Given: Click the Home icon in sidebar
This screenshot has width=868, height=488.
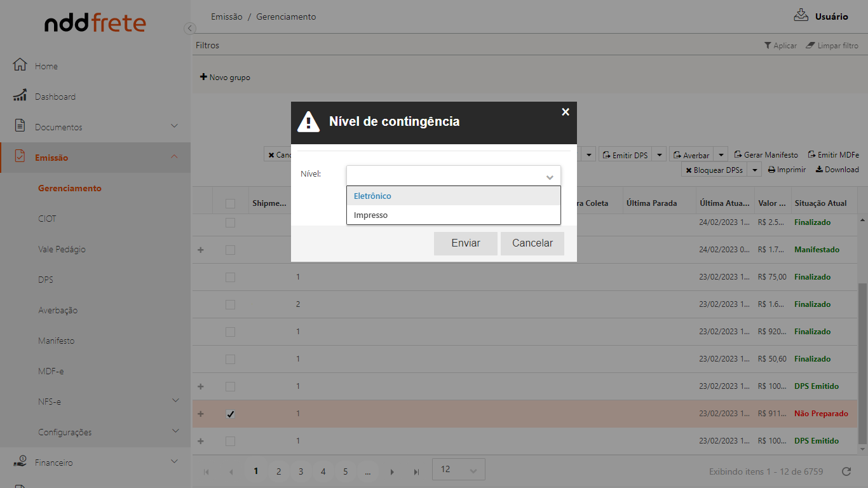Looking at the screenshot, I should point(20,65).
